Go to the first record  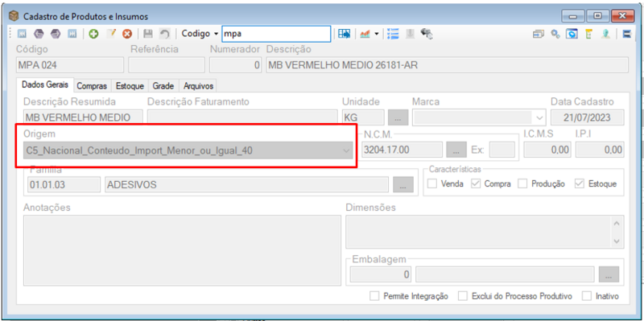pos(22,34)
